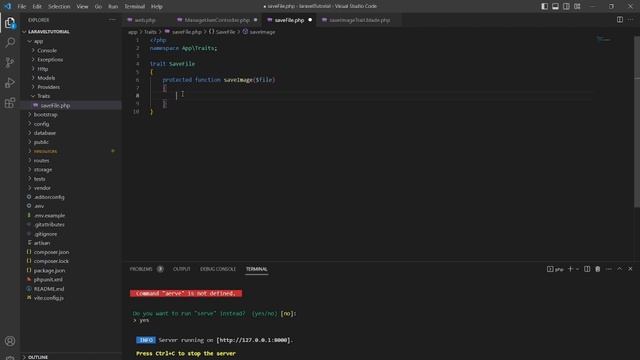The image size is (640, 360).
Task: Open the Source Control view
Action: [10, 62]
